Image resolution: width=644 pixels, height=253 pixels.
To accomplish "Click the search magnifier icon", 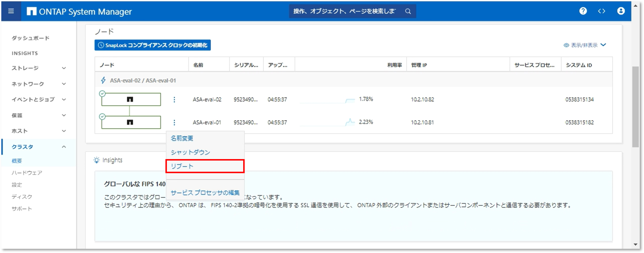I will (x=408, y=11).
